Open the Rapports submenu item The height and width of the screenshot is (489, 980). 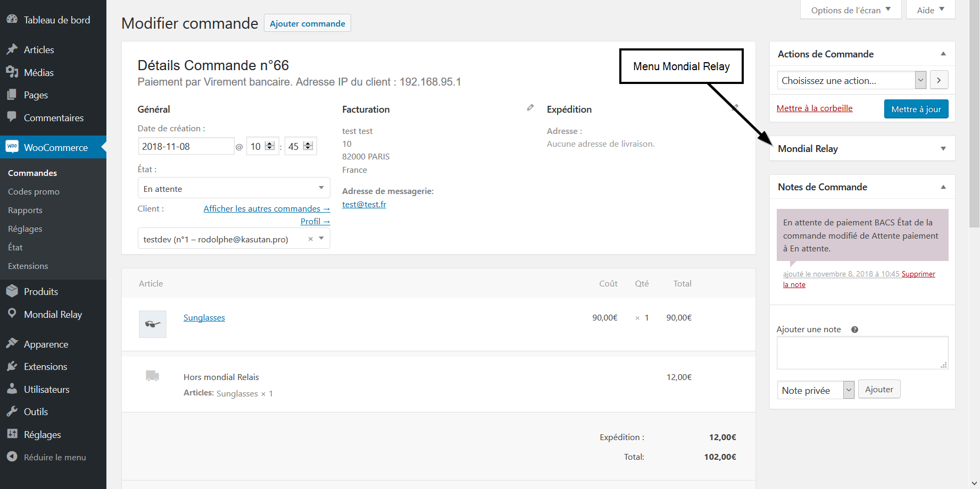point(25,210)
